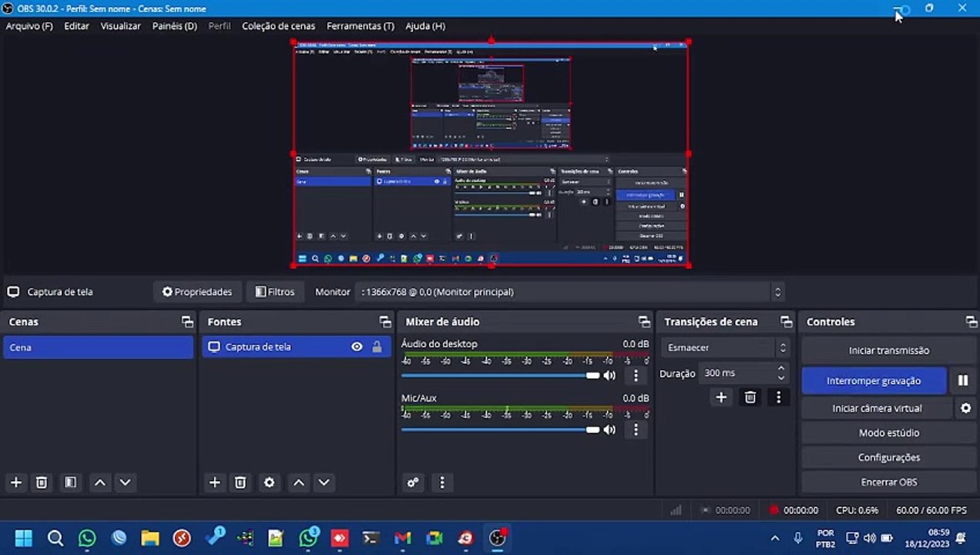Open audio mixer menu three-dots at bottom

[x=441, y=483]
